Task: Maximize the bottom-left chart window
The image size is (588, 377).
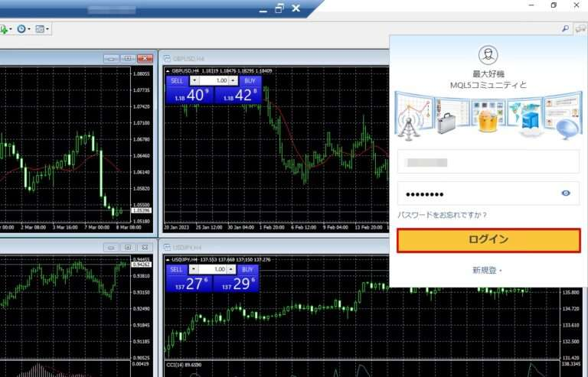Action: [128, 247]
